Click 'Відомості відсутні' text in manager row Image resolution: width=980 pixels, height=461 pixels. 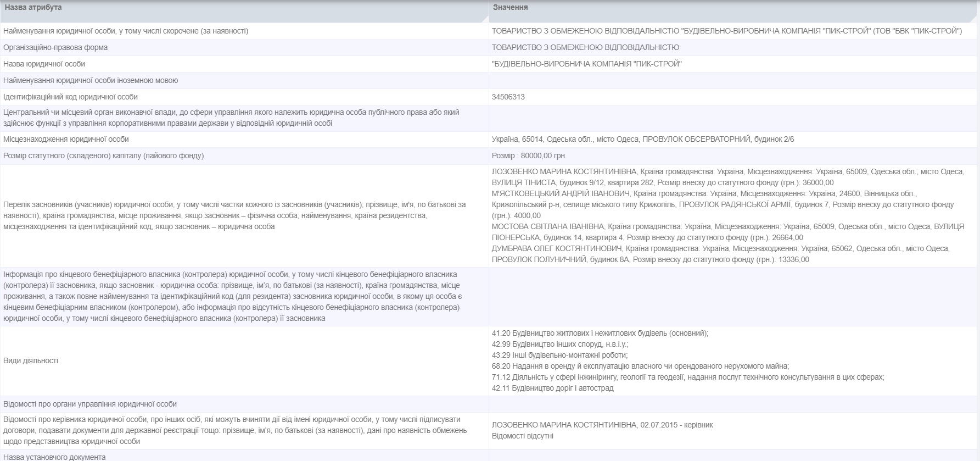pyautogui.click(x=523, y=436)
